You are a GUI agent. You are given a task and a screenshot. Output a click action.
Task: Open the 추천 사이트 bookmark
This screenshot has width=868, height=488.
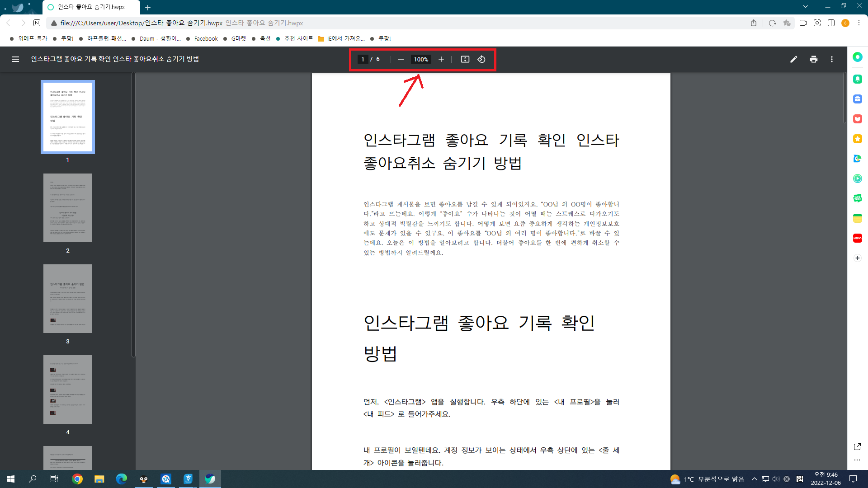click(298, 39)
